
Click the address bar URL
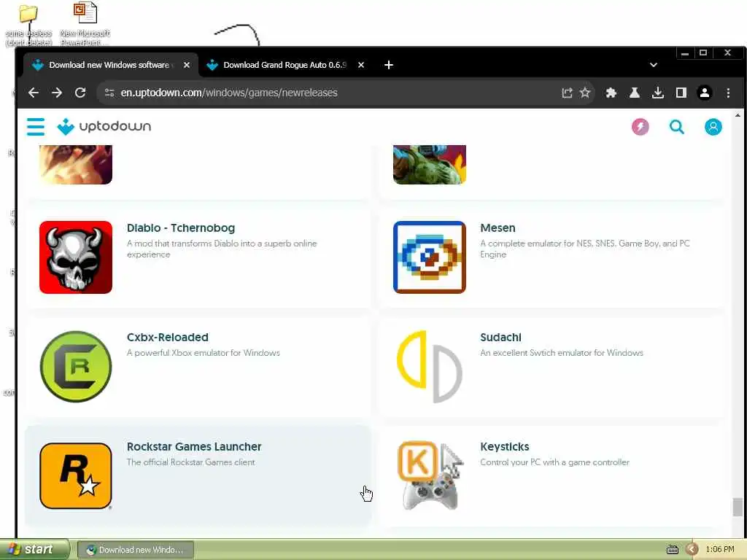pos(229,93)
